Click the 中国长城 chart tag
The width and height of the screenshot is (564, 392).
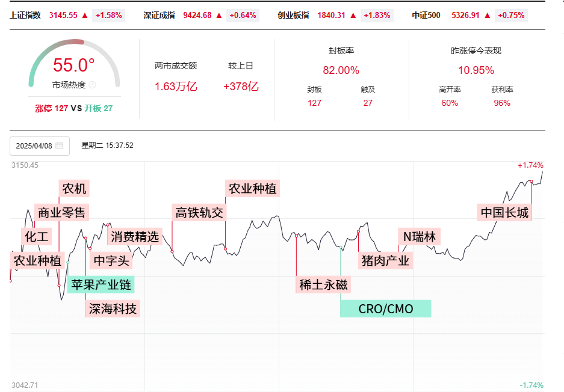coord(504,212)
